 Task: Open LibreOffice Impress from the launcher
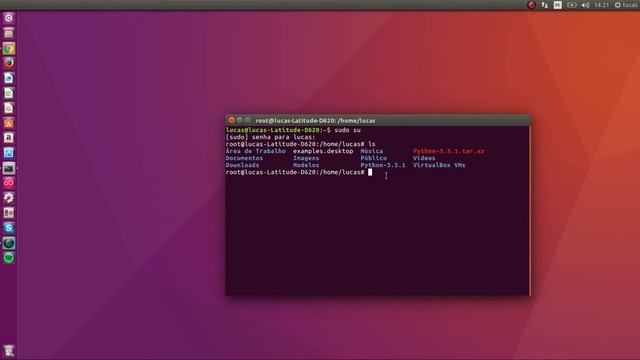coord(9,108)
